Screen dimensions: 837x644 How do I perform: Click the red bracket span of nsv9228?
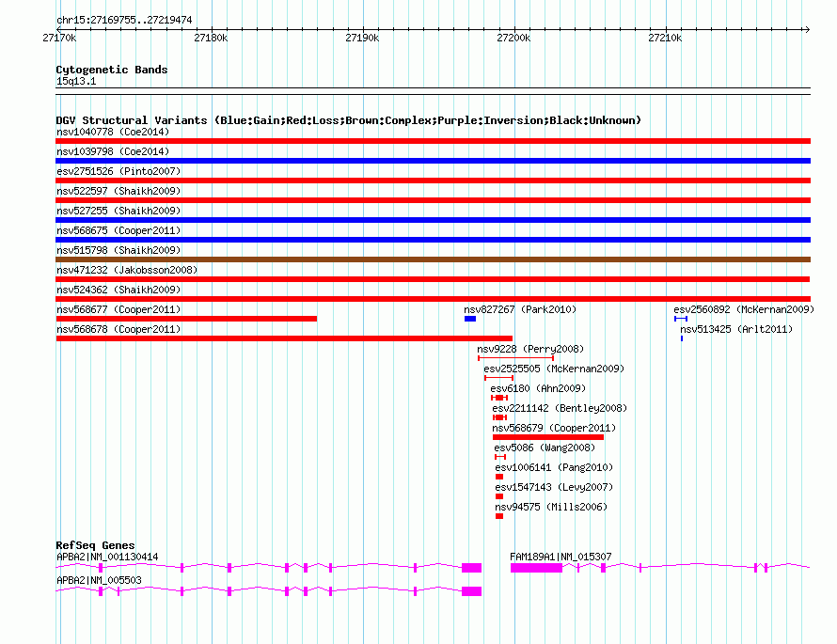tap(515, 358)
